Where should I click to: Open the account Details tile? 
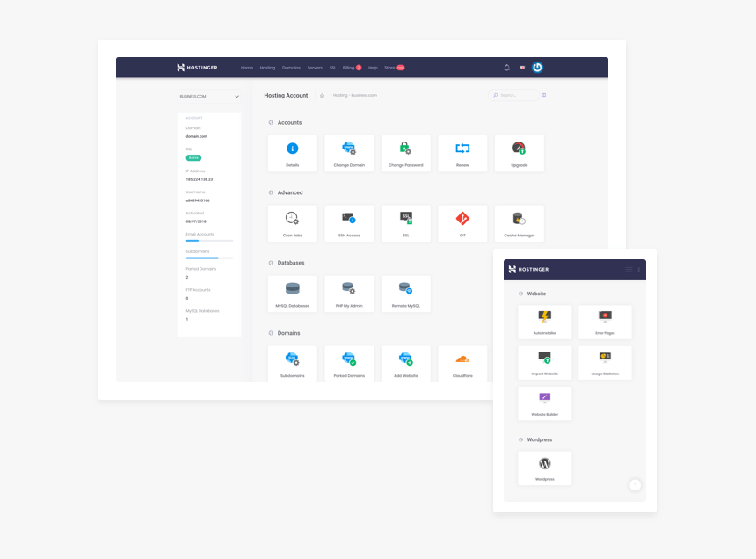292,153
